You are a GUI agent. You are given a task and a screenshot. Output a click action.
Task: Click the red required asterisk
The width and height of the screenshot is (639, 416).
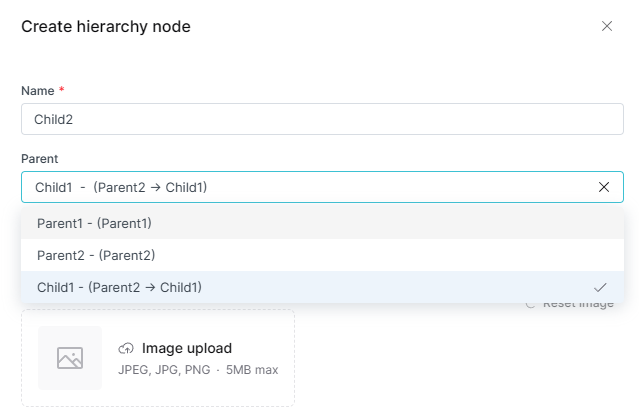(x=61, y=91)
